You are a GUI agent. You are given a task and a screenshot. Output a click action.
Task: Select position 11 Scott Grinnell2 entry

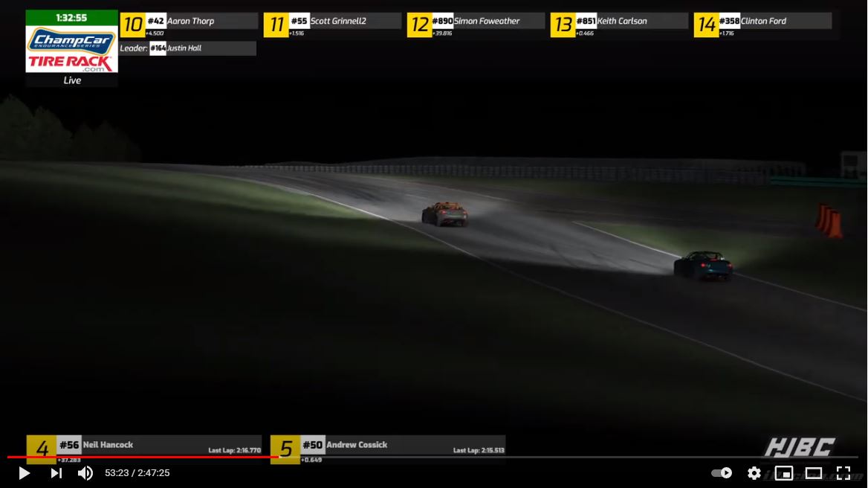coord(332,25)
